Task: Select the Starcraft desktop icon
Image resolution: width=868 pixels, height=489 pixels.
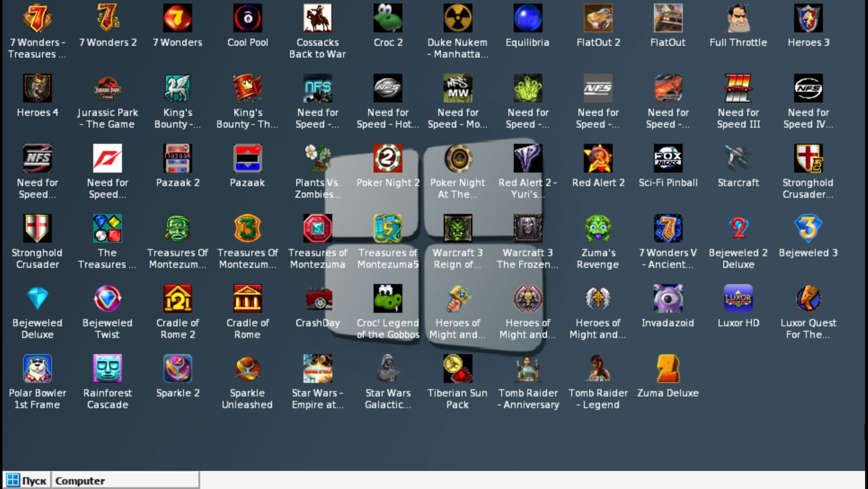Action: tap(738, 159)
